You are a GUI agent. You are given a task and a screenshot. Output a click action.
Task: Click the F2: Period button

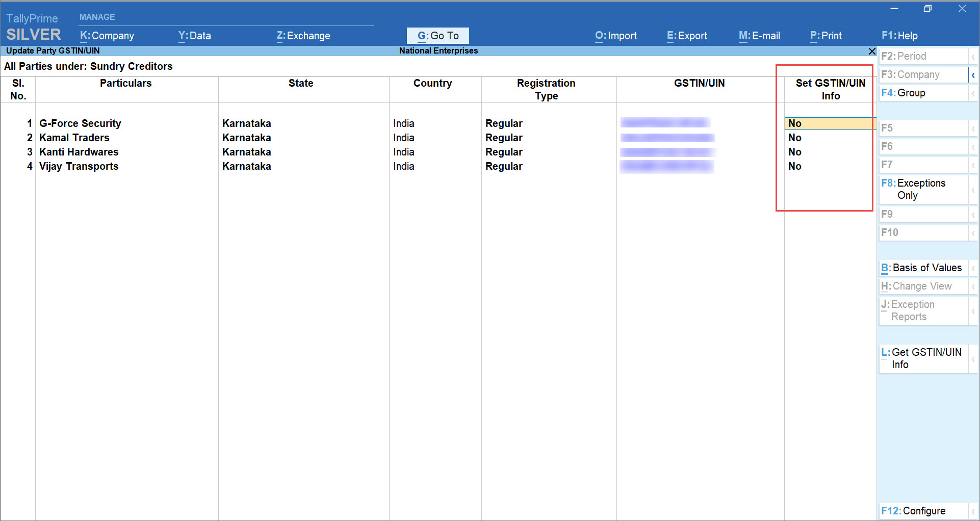tap(923, 56)
